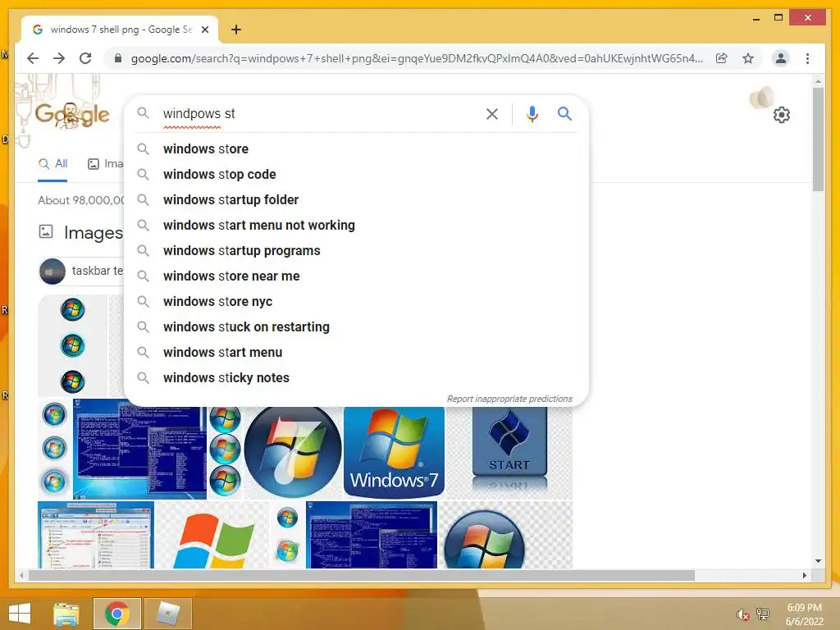
Task: Switch to the All results tab
Action: coord(53,164)
